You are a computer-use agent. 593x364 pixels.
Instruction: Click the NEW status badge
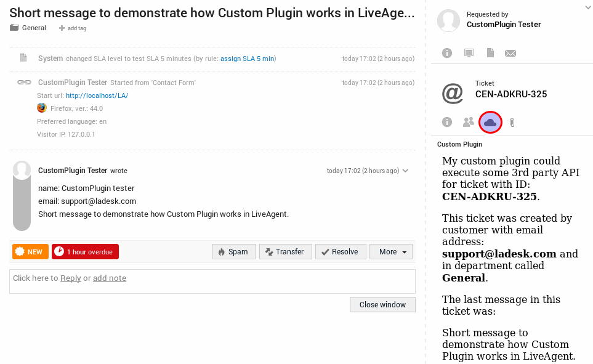point(30,251)
